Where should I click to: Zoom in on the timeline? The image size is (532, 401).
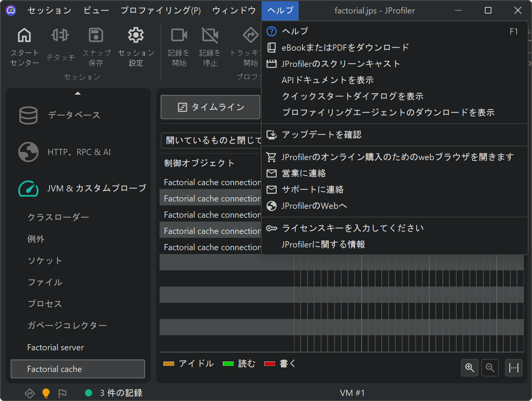pos(469,367)
